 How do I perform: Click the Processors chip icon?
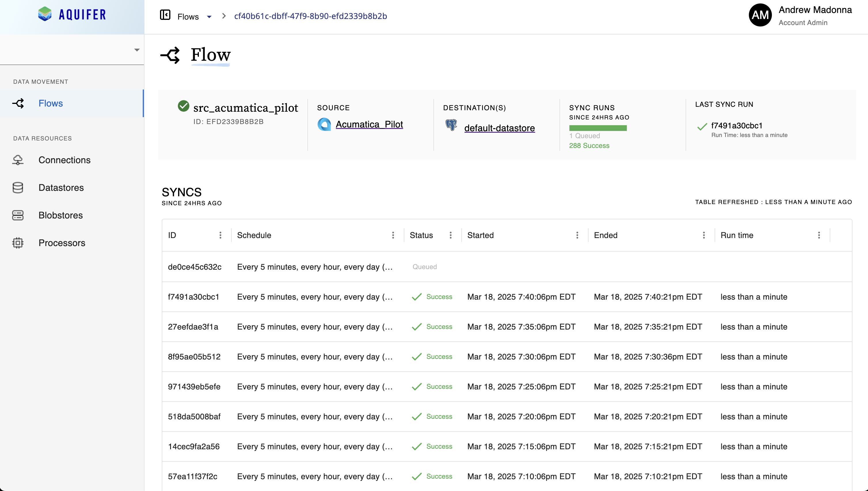click(18, 243)
